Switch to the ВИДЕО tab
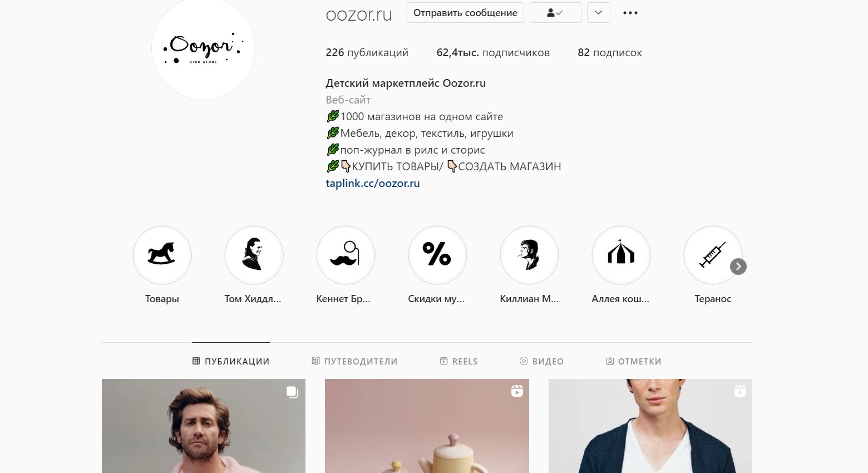This screenshot has width=868, height=473. coord(541,361)
